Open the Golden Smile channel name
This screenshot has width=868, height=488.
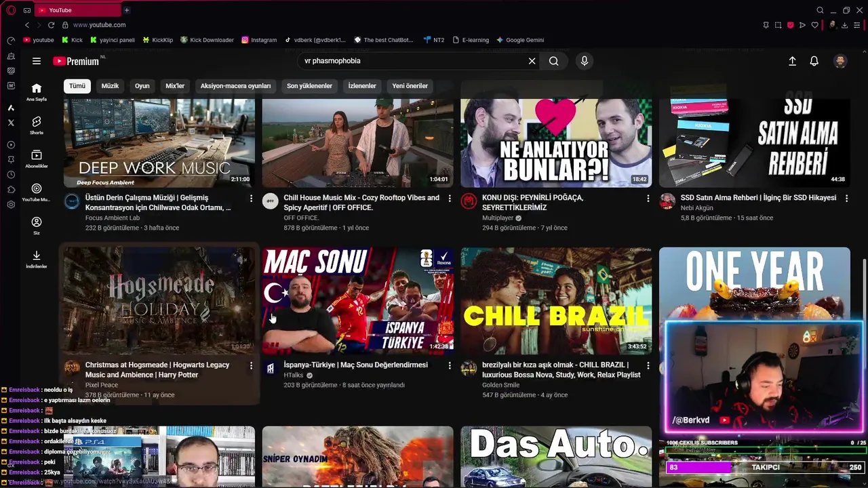click(501, 385)
